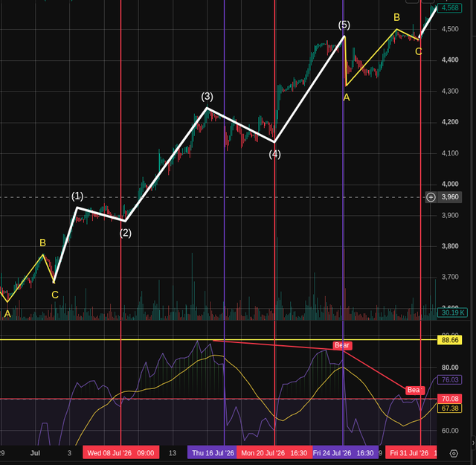This screenshot has height=465, width=476.
Task: Click the lower Bear divergence label near 70.08
Action: point(415,390)
